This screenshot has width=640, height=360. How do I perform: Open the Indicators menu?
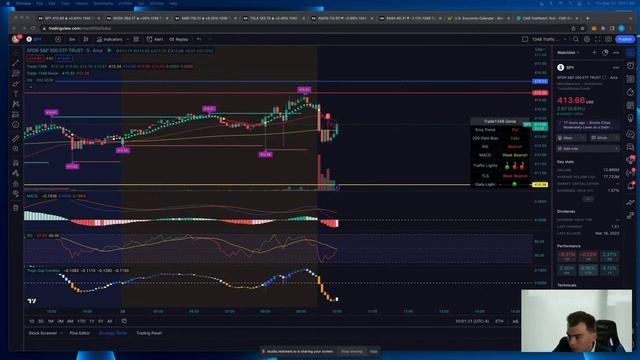point(109,39)
